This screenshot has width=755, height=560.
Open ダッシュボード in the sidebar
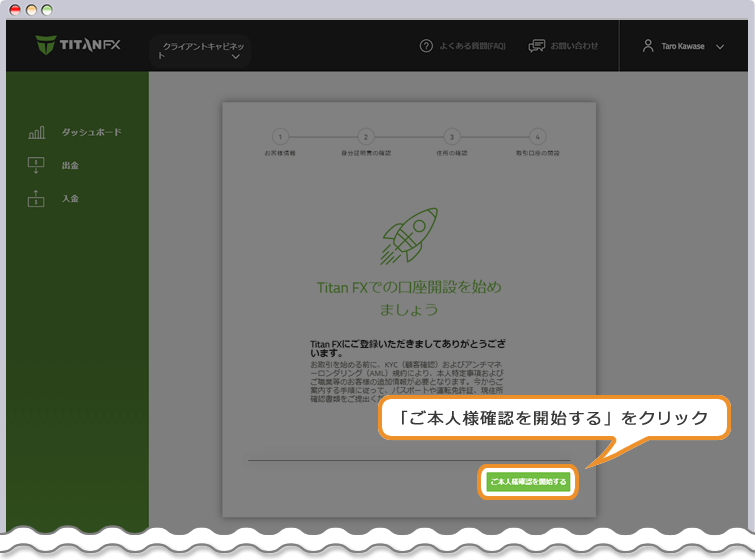[x=91, y=132]
